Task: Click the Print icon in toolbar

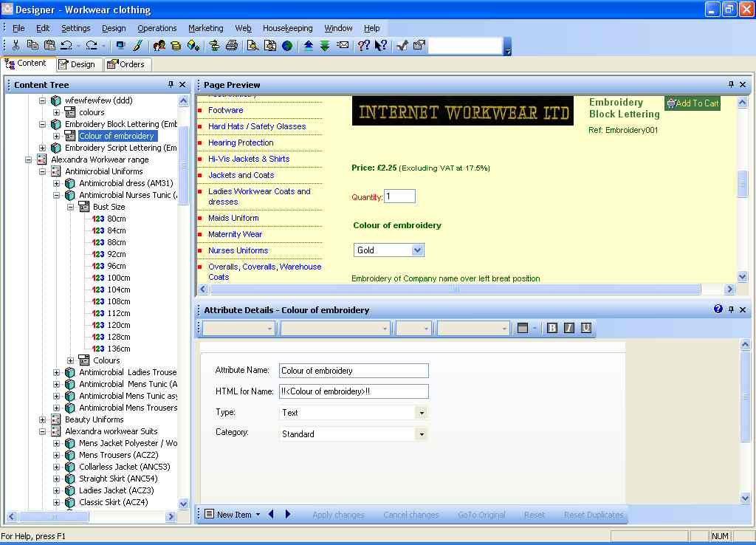Action: [x=232, y=46]
